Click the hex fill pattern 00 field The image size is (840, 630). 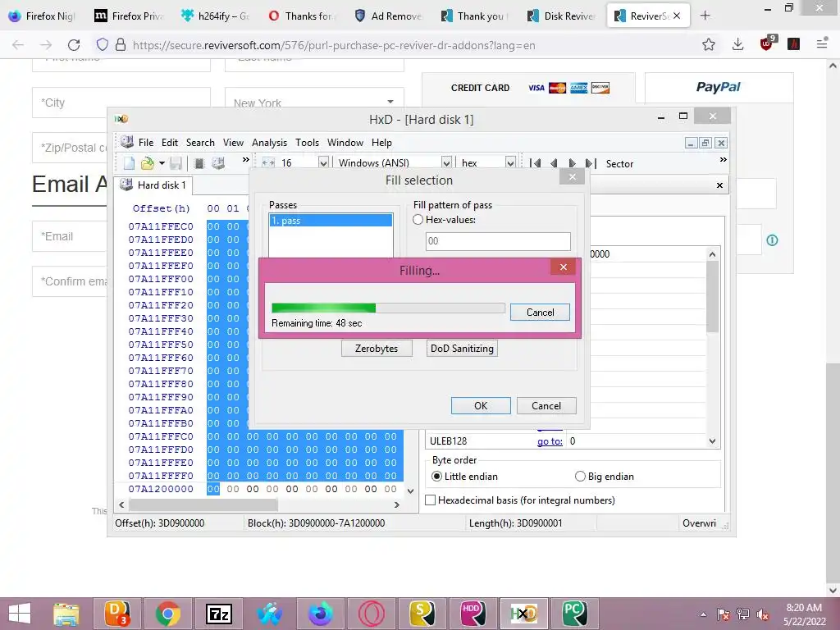498,241
